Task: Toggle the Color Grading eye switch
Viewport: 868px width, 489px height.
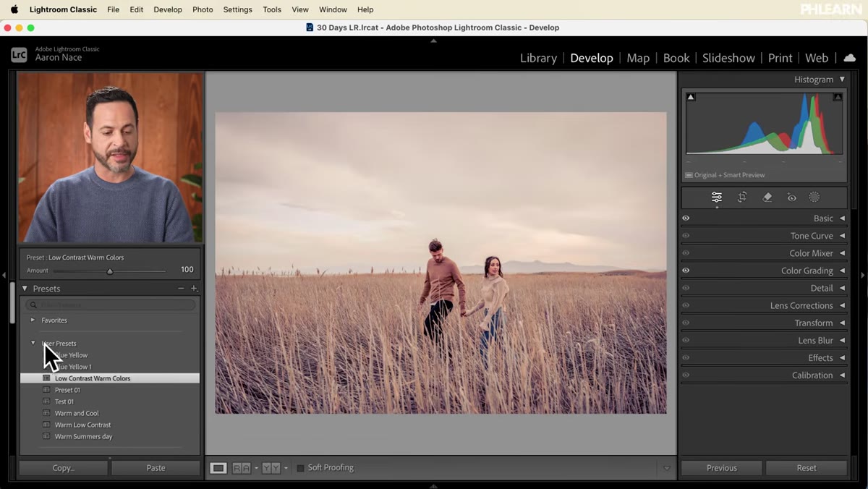Action: tap(686, 271)
